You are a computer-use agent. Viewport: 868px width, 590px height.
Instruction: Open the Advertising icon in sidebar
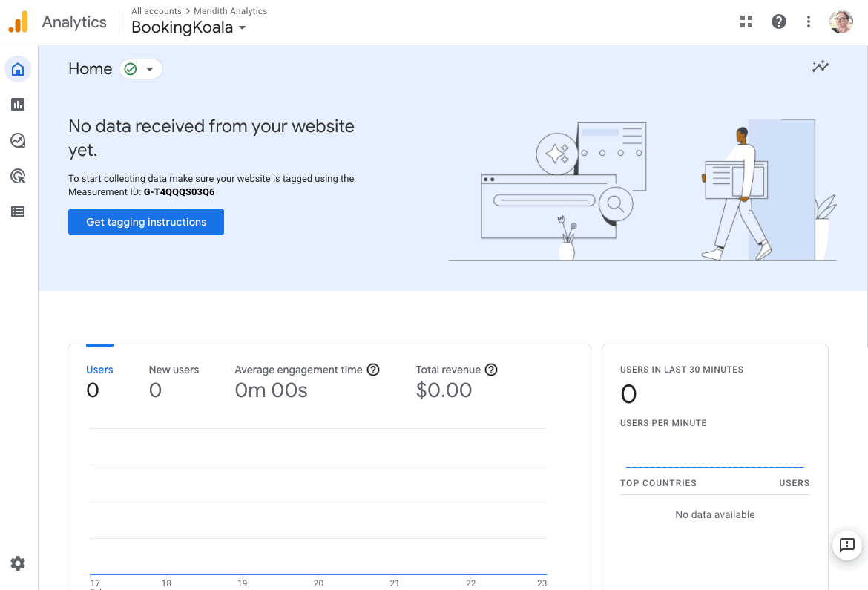(18, 176)
